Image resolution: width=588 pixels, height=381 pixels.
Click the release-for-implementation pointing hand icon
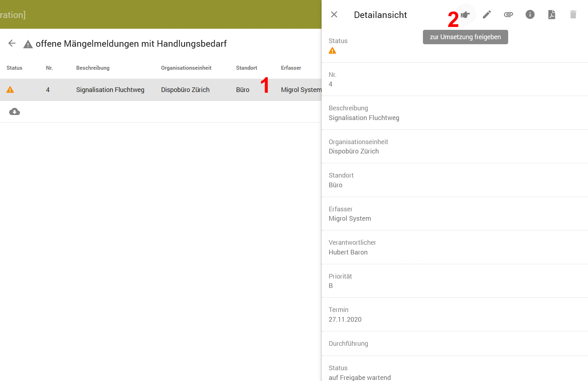(x=465, y=14)
